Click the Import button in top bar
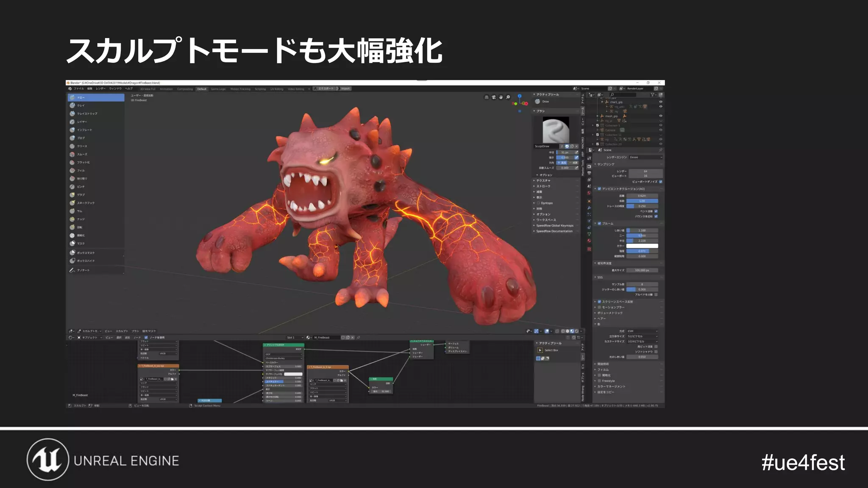Viewport: 868px width, 488px height. [x=345, y=89]
